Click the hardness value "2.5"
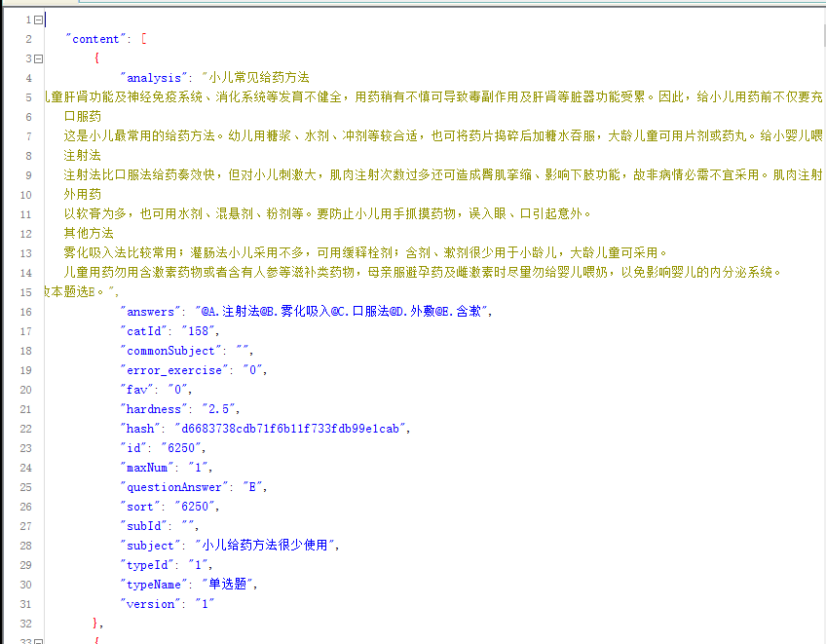826x644 pixels. tap(218, 409)
